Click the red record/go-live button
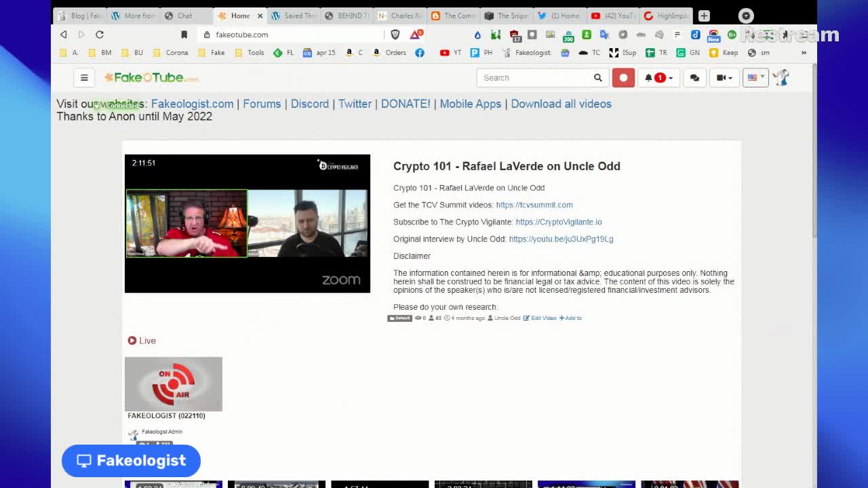 tap(623, 77)
